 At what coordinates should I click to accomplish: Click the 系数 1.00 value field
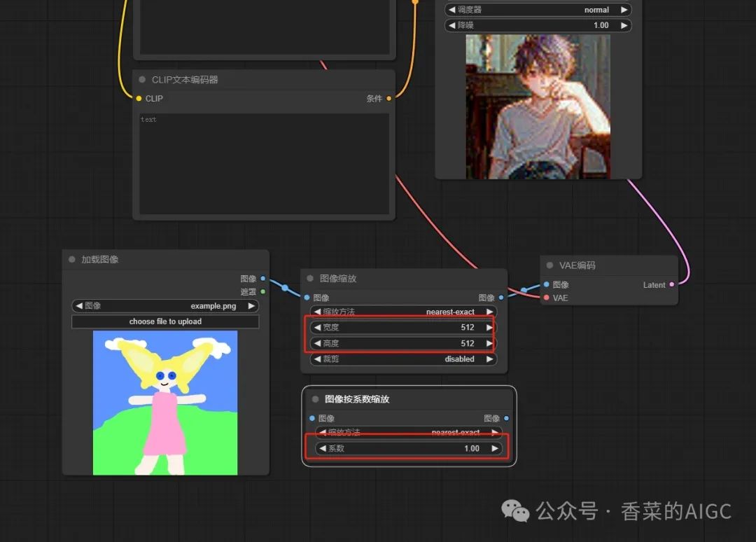[409, 448]
